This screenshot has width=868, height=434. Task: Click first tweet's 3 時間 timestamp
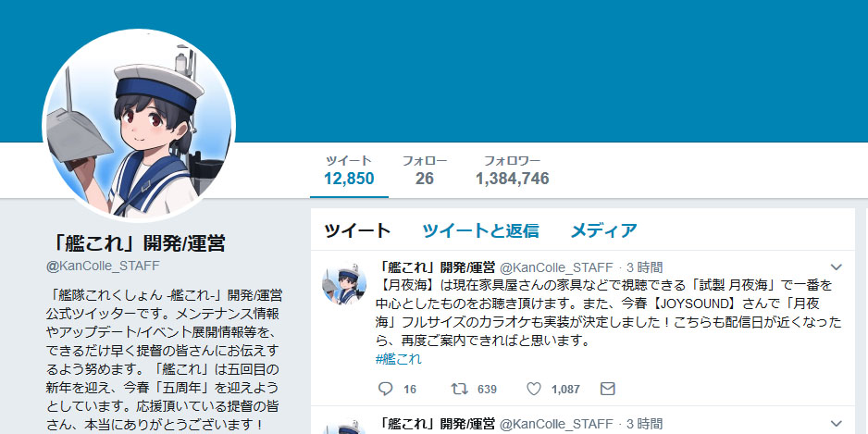click(644, 268)
